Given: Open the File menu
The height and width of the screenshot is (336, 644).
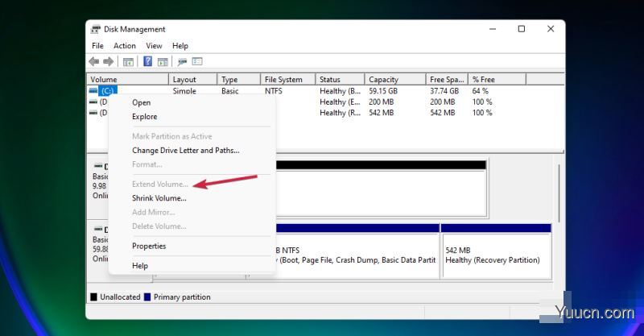Looking at the screenshot, I should 97,46.
